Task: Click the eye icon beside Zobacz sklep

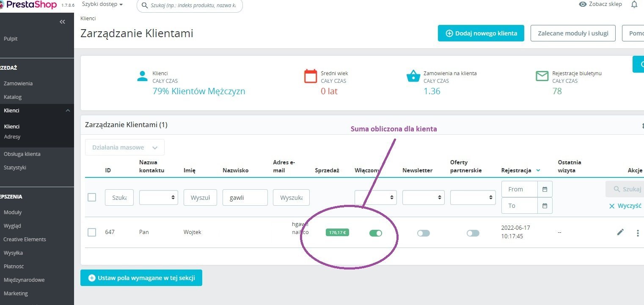Action: [x=583, y=4]
